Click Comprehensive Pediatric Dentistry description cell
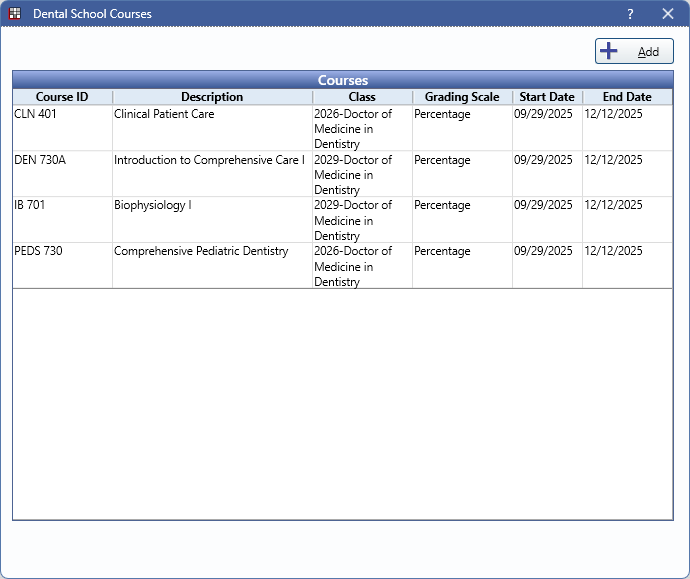The height and width of the screenshot is (579, 690). click(201, 252)
